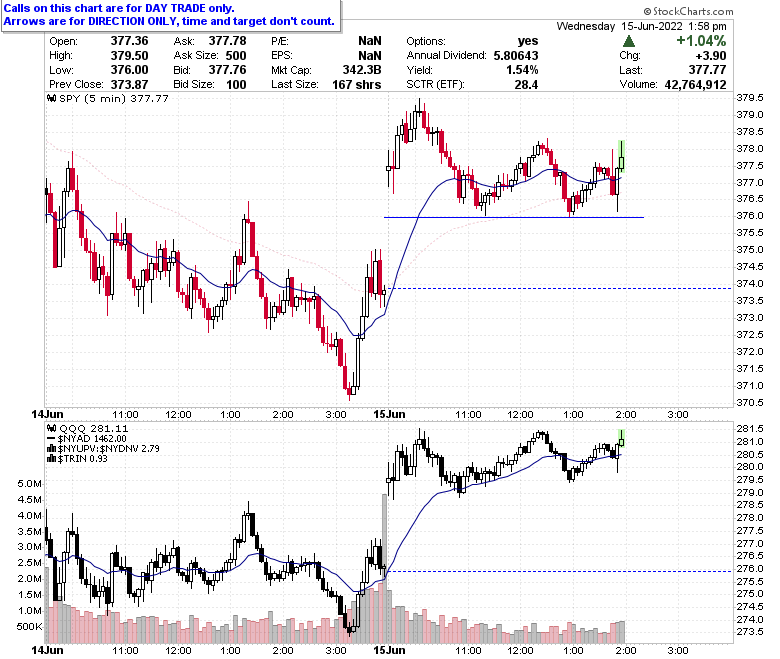This screenshot has width=780, height=659.
Task: Click the '14Jun' date label under SPY chart
Action: (47, 414)
